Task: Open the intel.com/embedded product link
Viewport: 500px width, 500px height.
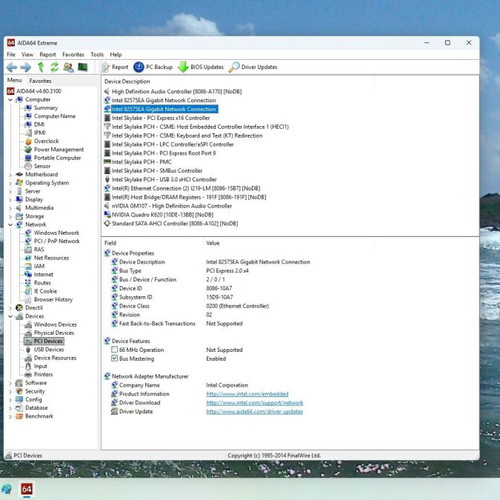Action: click(247, 394)
